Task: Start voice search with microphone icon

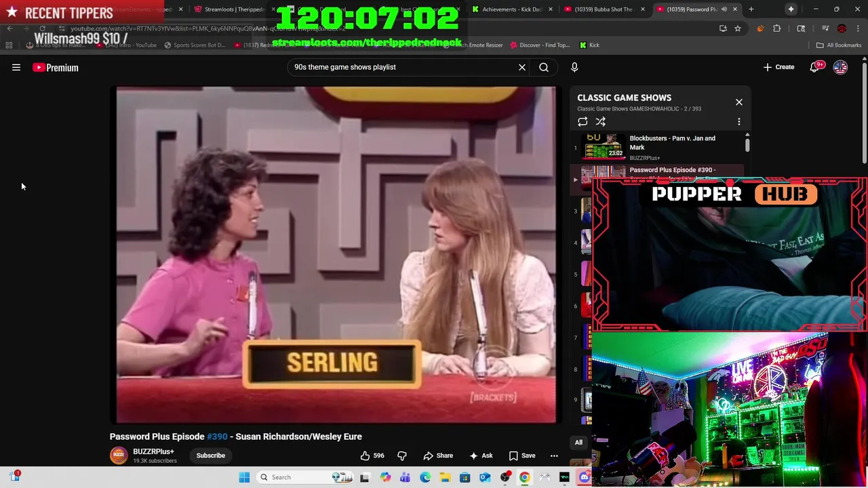Action: 574,67
